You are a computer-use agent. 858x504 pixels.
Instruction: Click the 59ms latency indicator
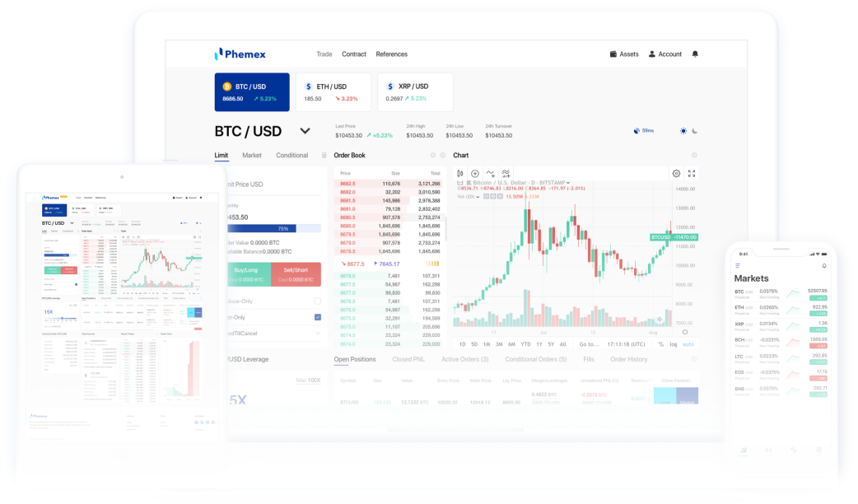(x=644, y=131)
